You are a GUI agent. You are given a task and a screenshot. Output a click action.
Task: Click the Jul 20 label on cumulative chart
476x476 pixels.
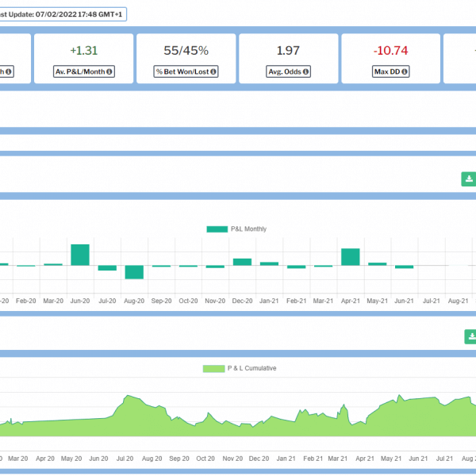[x=125, y=459]
